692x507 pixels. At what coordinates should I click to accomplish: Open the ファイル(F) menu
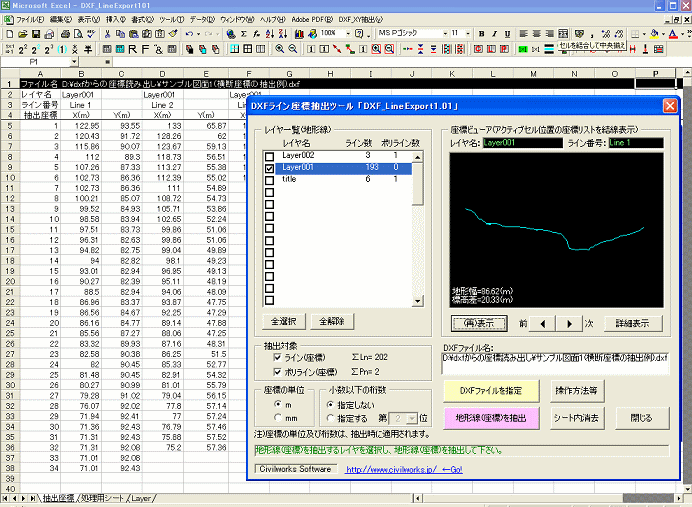pos(30,20)
